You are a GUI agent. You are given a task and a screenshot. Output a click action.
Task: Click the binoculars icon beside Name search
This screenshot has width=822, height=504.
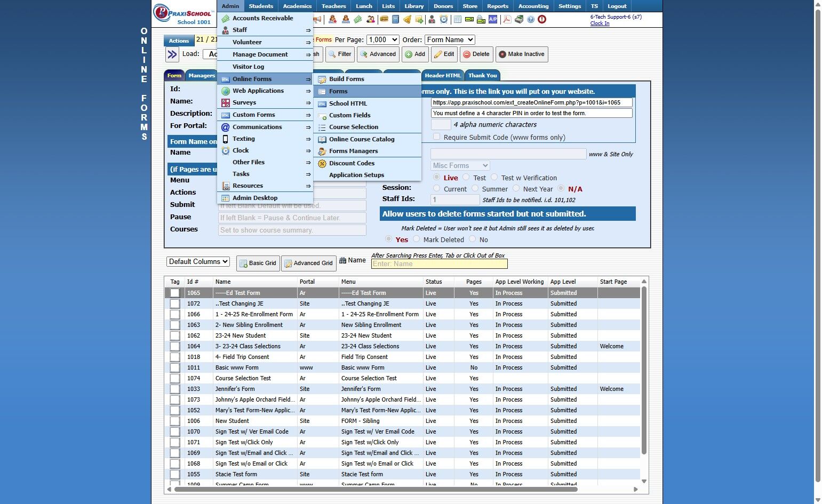coord(343,260)
